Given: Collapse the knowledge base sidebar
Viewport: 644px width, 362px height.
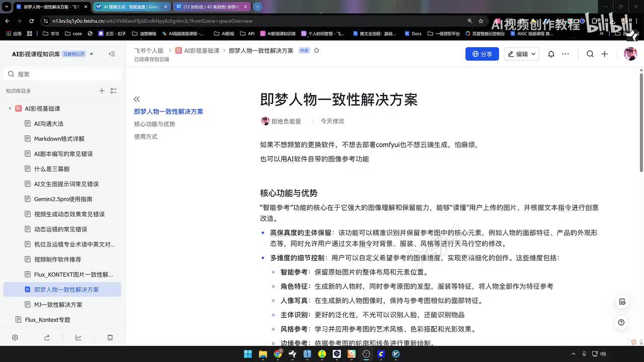Looking at the screenshot, I should pos(112,54).
